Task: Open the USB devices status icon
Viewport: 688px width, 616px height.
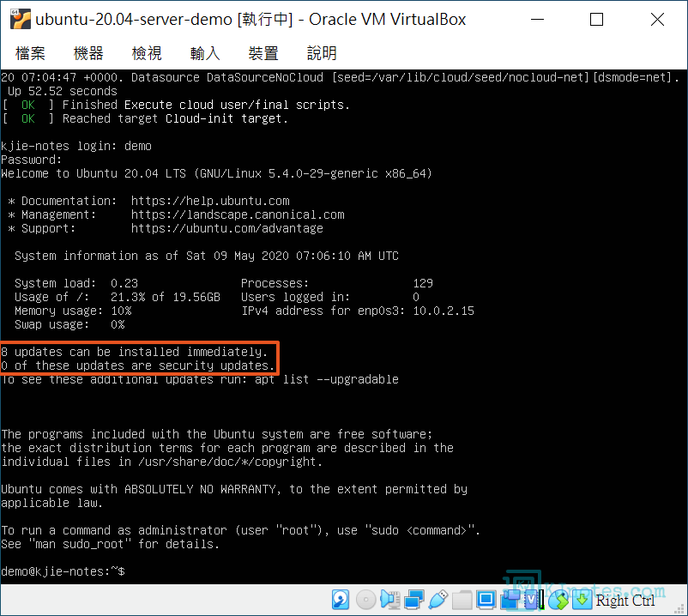Action: pos(438,600)
